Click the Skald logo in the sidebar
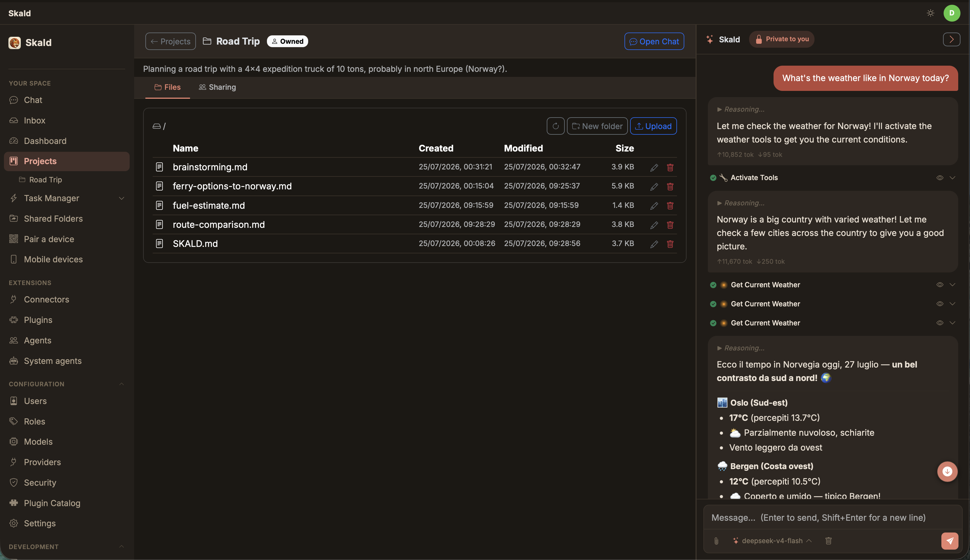970x560 pixels. click(15, 43)
